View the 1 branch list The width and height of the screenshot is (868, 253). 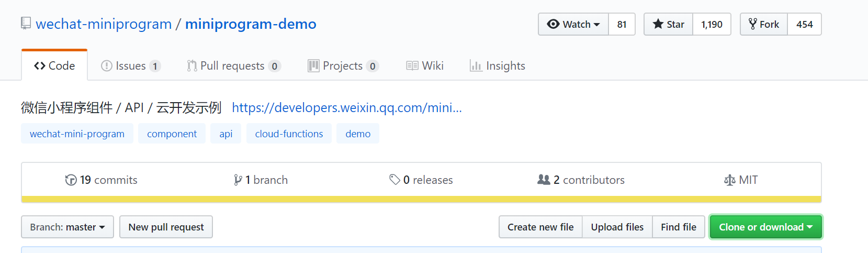tap(261, 180)
